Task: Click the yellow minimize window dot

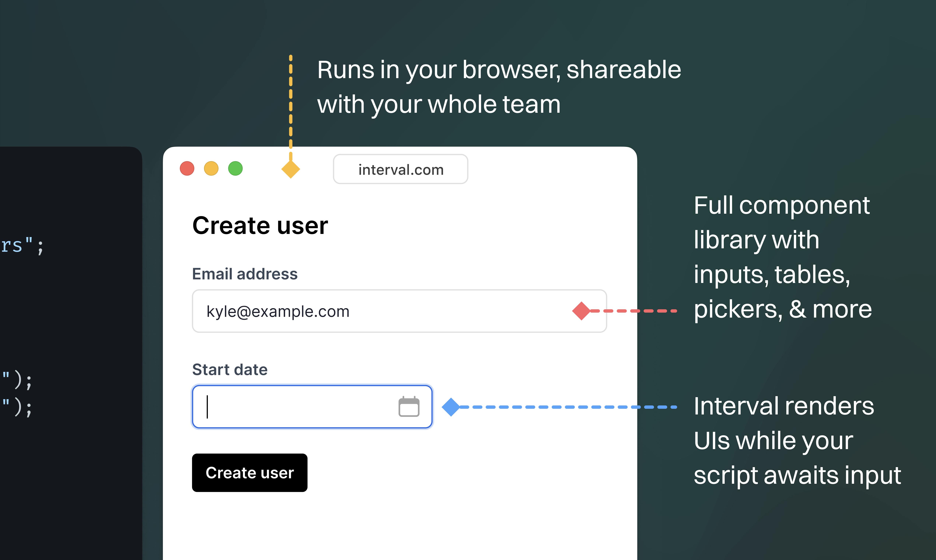Action: (211, 168)
